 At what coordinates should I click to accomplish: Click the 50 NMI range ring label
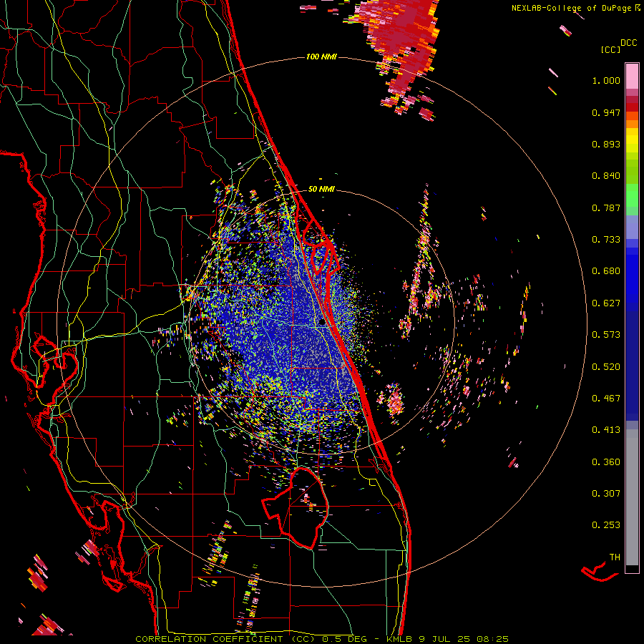(321, 189)
